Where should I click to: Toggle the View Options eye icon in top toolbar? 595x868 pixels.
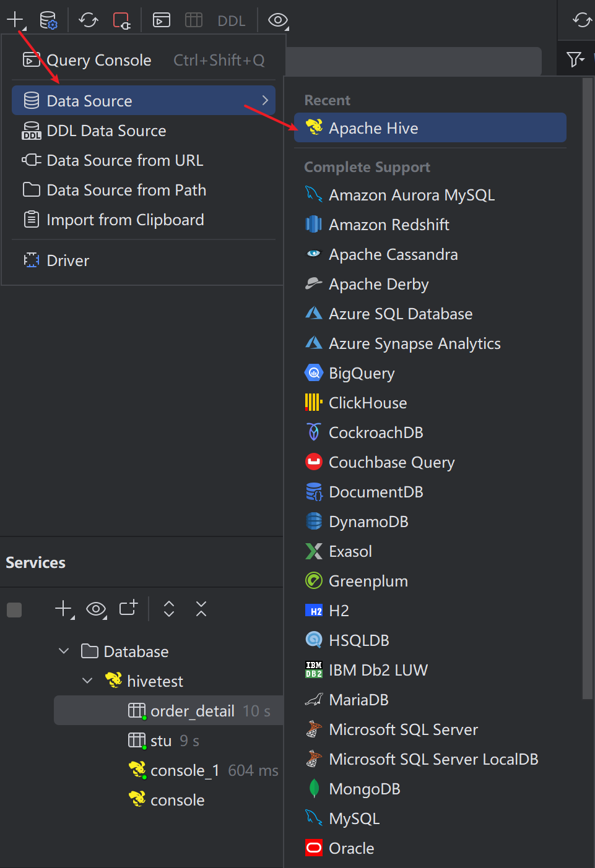click(x=278, y=20)
